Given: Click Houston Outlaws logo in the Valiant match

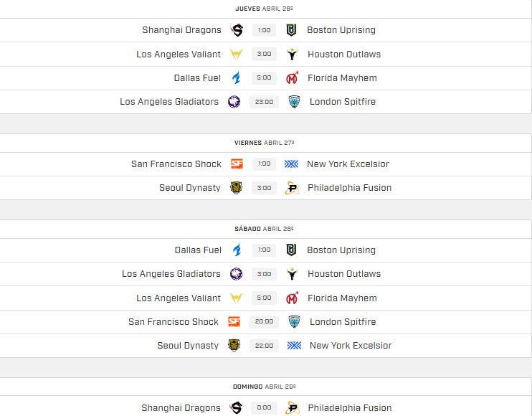Looking at the screenshot, I should [292, 54].
